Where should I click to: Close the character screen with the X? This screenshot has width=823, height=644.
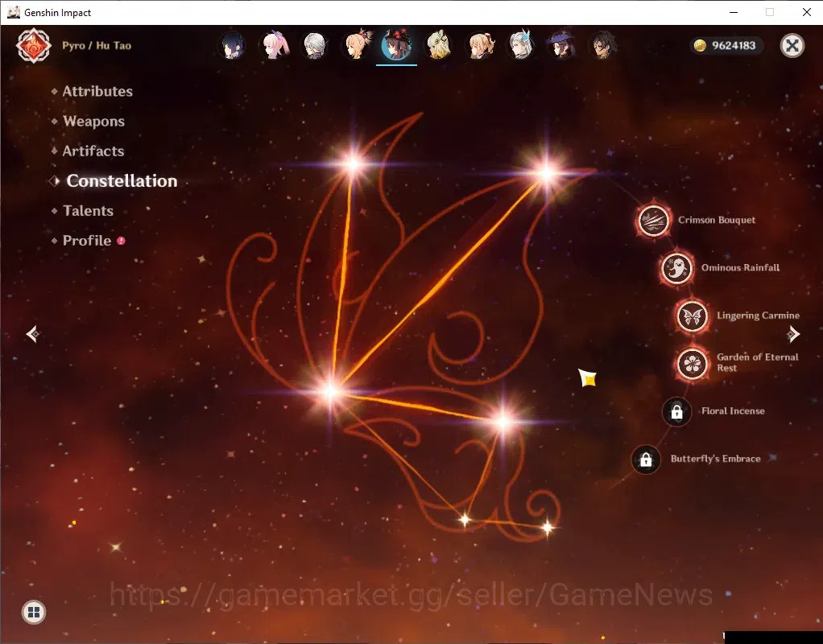tap(792, 46)
